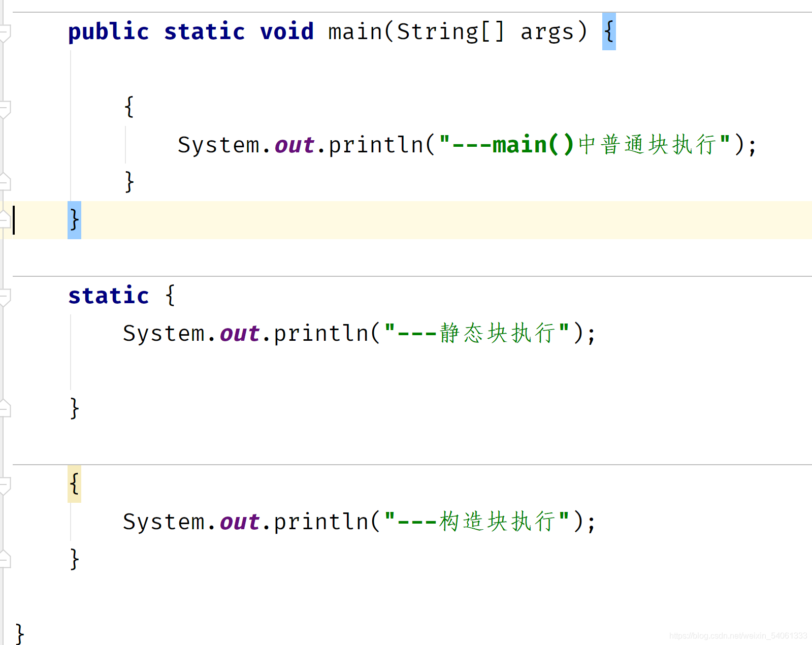Image resolution: width=812 pixels, height=645 pixels.
Task: Click fold end marker of constructor block
Action: coord(4,559)
